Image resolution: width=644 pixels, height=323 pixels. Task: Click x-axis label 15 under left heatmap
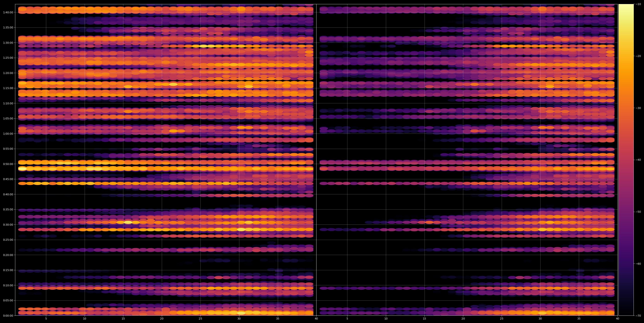(x=123, y=319)
